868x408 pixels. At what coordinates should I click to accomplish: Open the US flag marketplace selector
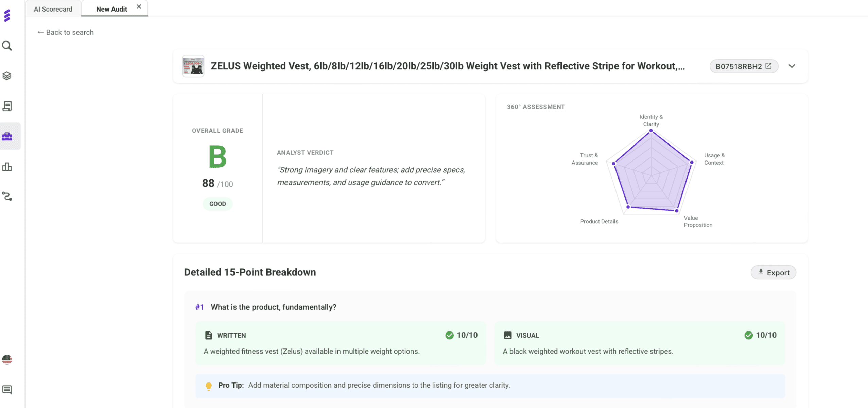click(7, 359)
